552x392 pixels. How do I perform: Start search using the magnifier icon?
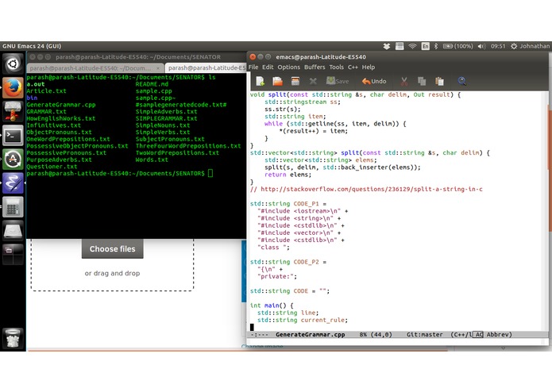pyautogui.click(x=462, y=81)
